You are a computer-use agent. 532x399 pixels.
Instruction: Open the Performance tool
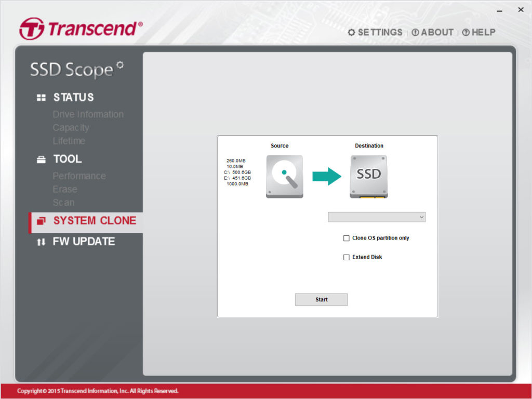click(x=79, y=176)
